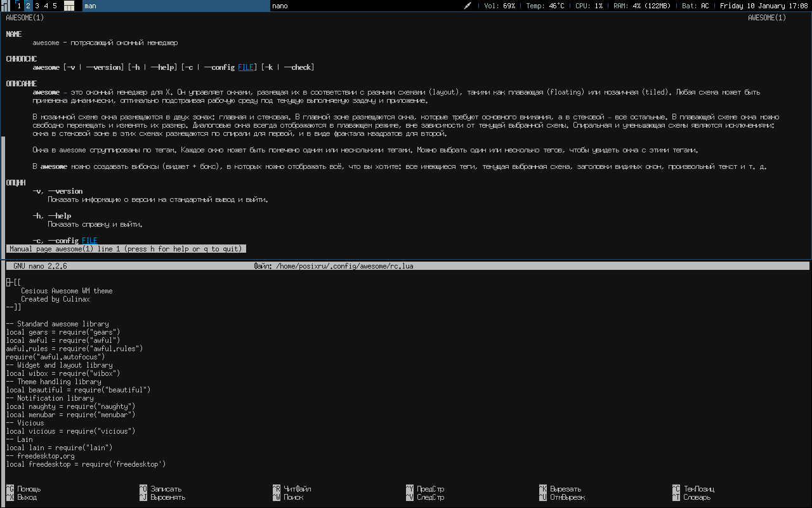Open the awesome main menu launcher icon
This screenshot has height=508, width=812.
(6, 6)
